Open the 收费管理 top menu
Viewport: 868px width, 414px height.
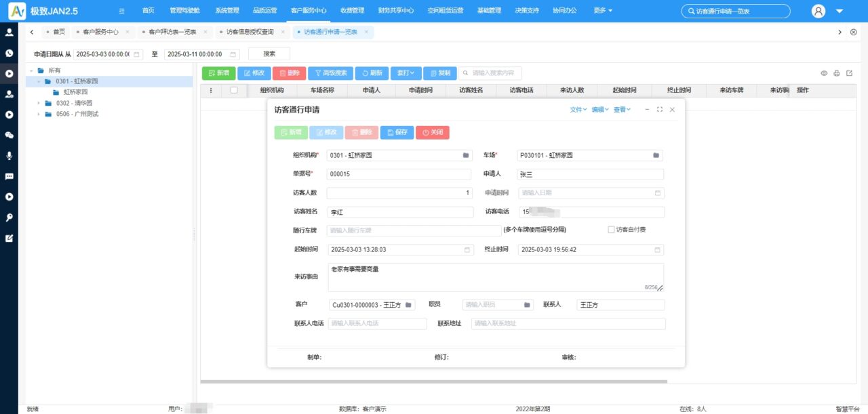tap(352, 11)
